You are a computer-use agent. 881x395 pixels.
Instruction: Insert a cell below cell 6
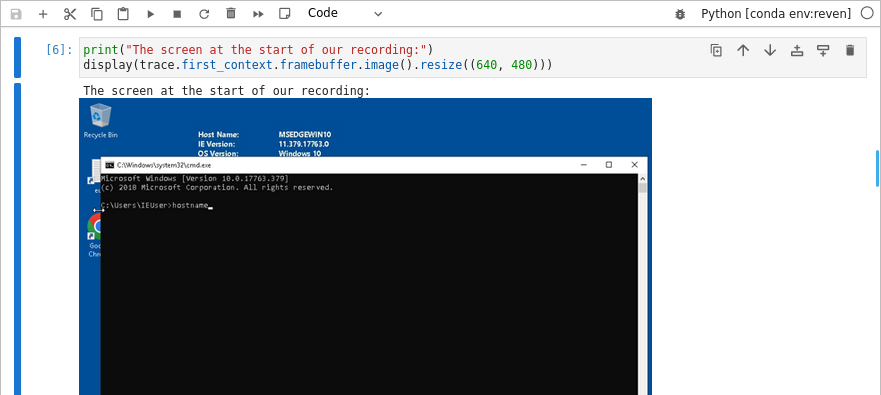823,51
